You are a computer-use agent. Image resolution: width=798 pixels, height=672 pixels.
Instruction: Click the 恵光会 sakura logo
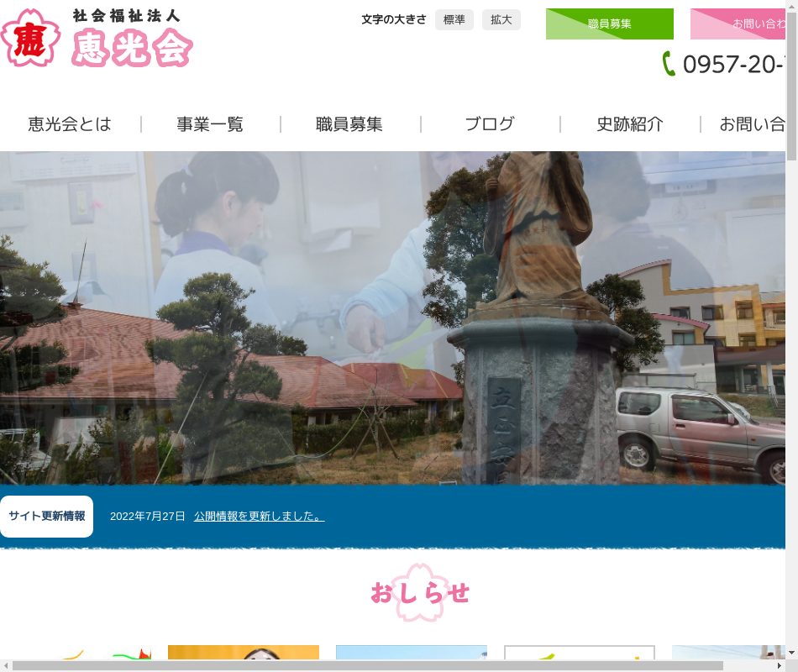[x=97, y=38]
